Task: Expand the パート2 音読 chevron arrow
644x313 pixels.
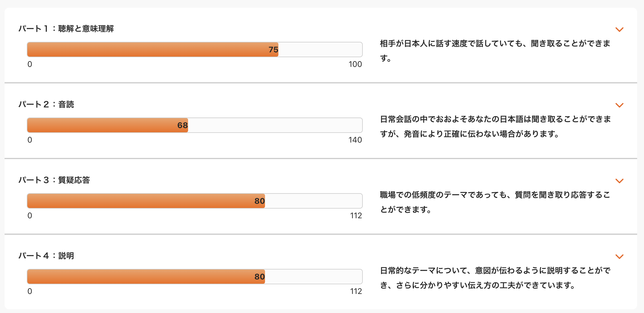Action: point(619,105)
